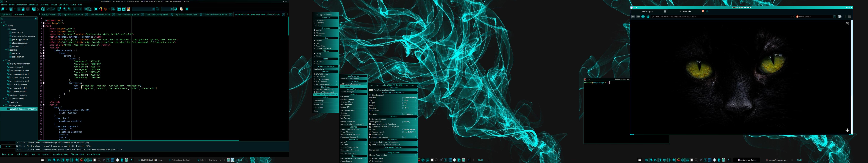
Task: Open dropdown arrow next to Geany new file icon
Action: tap(7, 9)
